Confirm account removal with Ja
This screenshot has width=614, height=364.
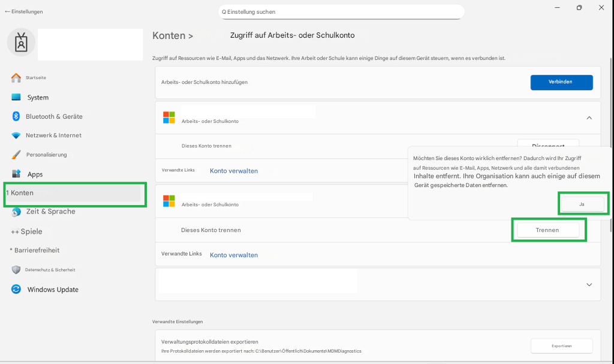[x=582, y=203]
